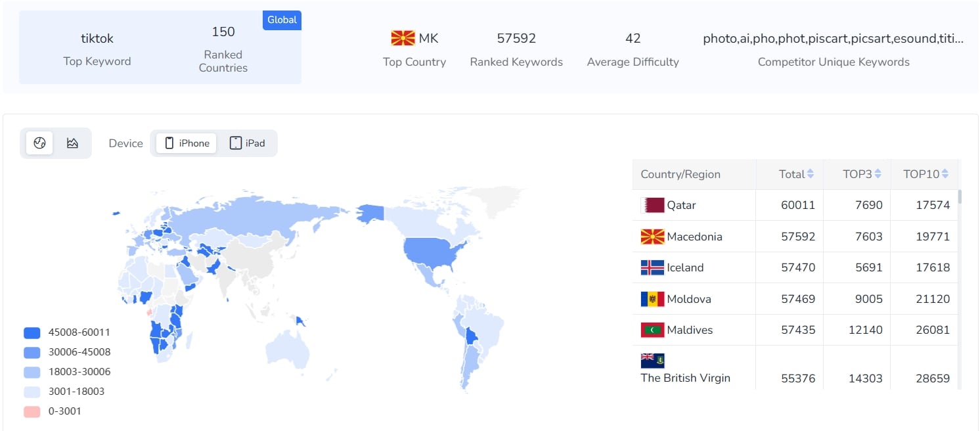Select the Global tab badge
This screenshot has height=431, width=980.
(282, 20)
